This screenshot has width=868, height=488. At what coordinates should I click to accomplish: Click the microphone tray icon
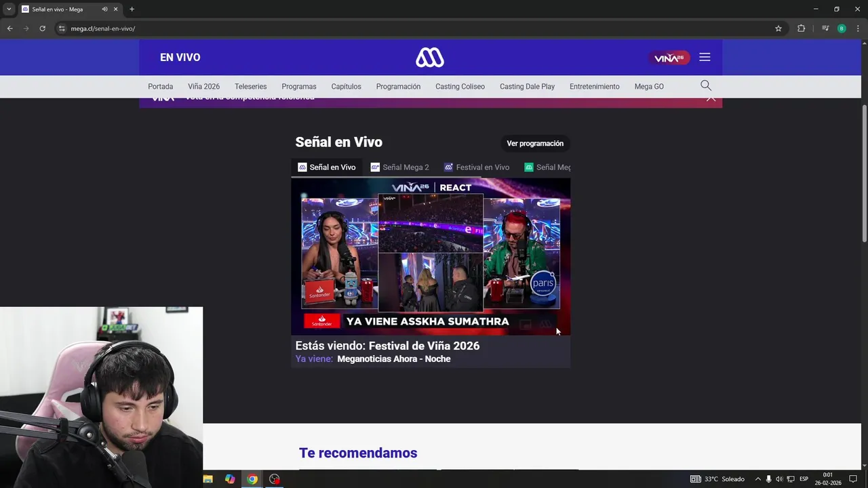tap(768, 479)
